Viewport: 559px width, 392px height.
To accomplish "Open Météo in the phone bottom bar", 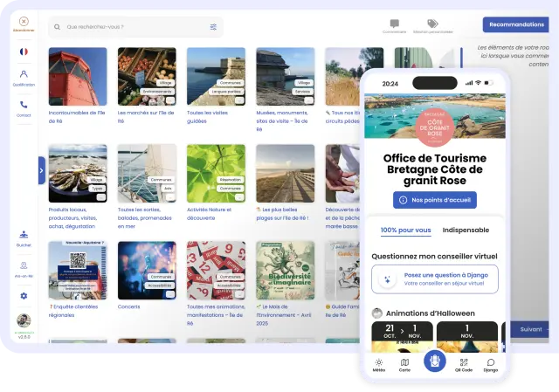I will pyautogui.click(x=378, y=364).
